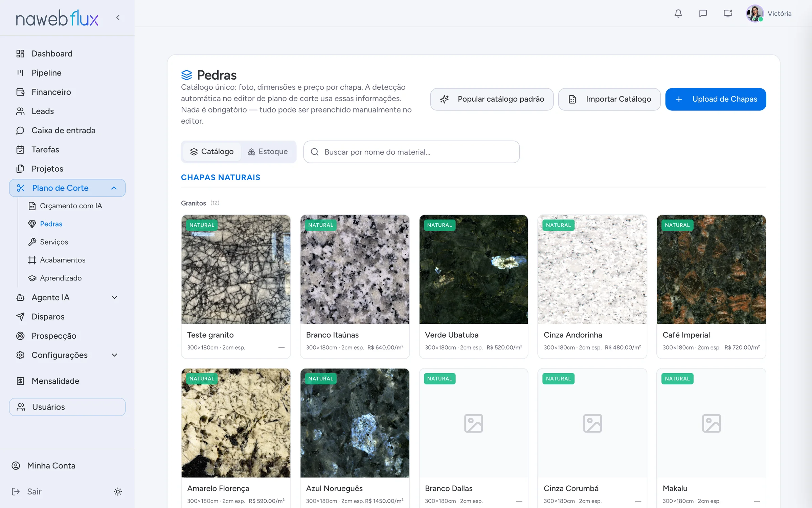
Task: Collapse the Plano de Corte submenu
Action: point(114,188)
